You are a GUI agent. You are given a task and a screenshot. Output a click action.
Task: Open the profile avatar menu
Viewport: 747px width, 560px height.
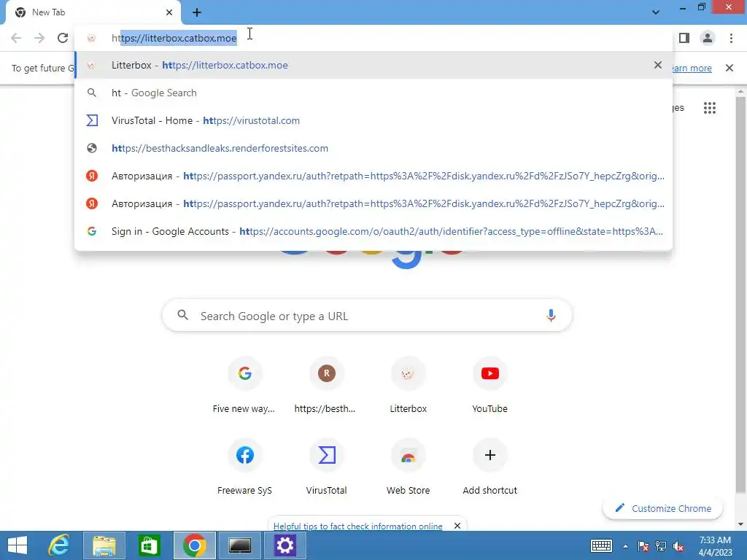coord(708,38)
